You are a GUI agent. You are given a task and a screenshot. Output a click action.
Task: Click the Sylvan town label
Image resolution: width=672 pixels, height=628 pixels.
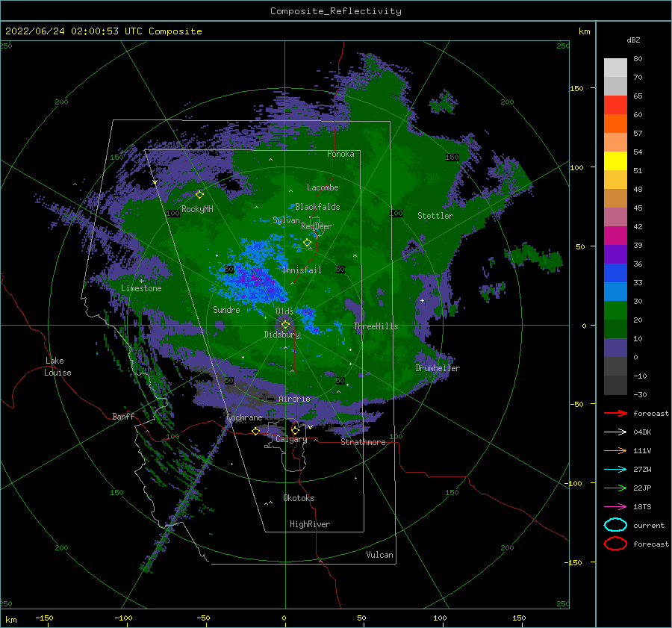[286, 220]
